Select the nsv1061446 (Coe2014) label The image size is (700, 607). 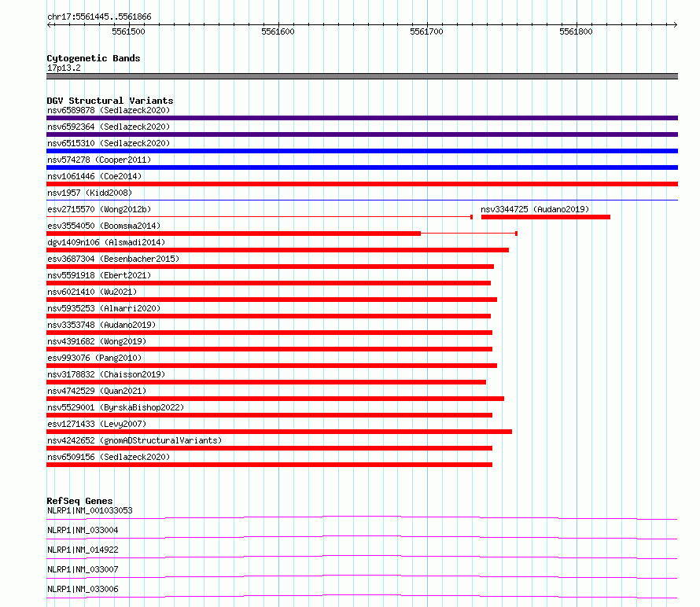point(94,176)
